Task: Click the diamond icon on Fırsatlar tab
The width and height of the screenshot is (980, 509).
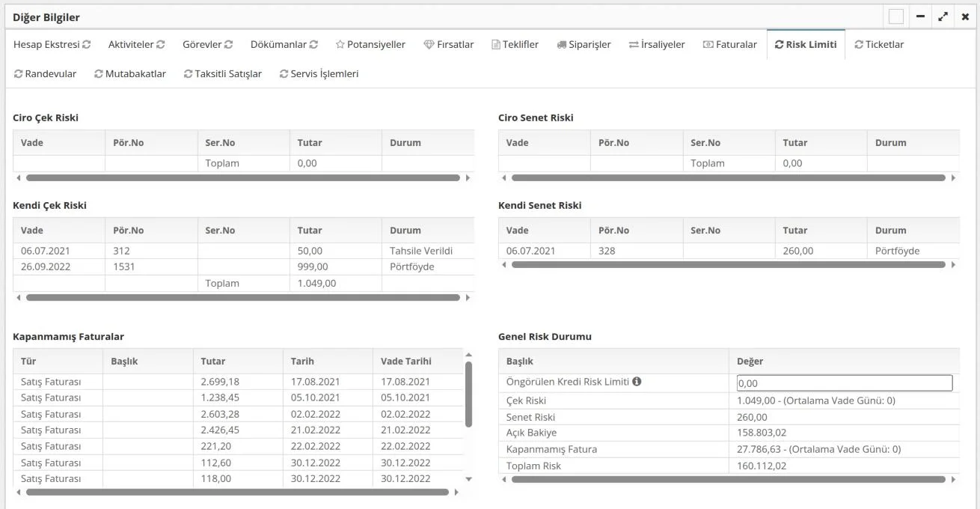Action: (x=429, y=45)
